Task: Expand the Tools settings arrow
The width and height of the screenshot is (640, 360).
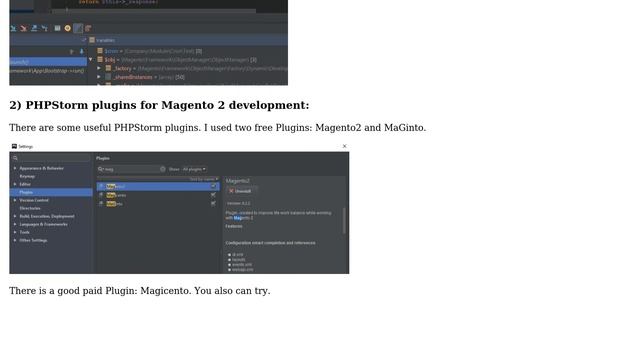Action: [15, 232]
